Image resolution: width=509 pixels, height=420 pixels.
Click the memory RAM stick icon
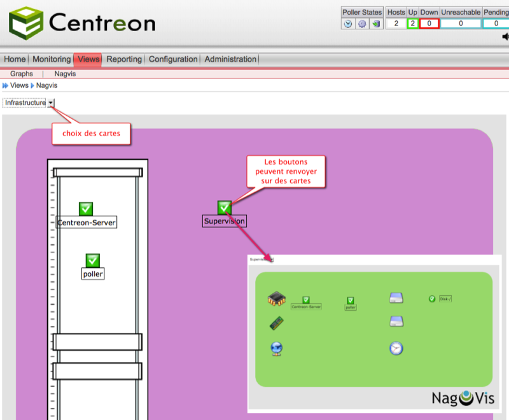pyautogui.click(x=277, y=323)
